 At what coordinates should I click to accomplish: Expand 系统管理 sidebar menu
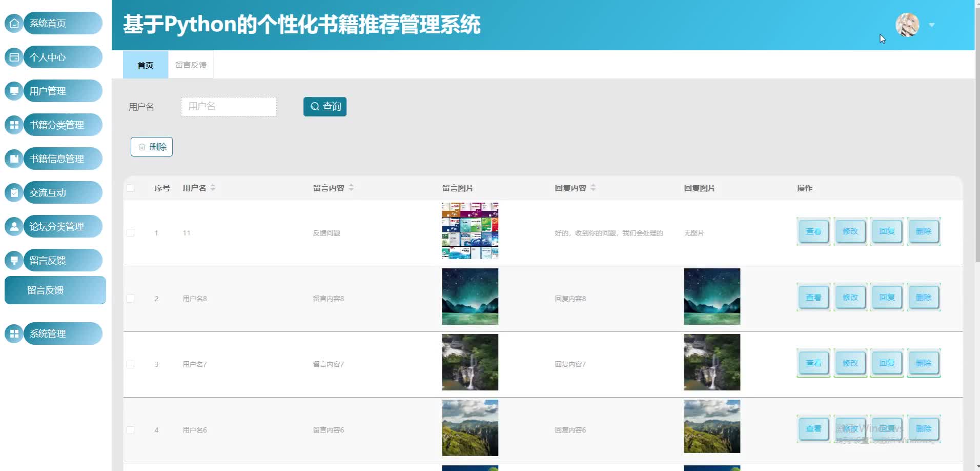63,333
